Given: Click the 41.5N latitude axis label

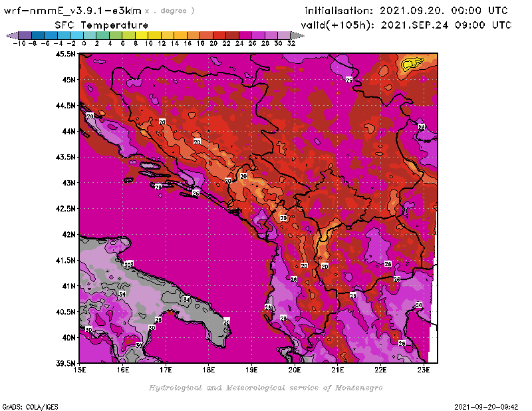Looking at the screenshot, I should click(x=65, y=260).
